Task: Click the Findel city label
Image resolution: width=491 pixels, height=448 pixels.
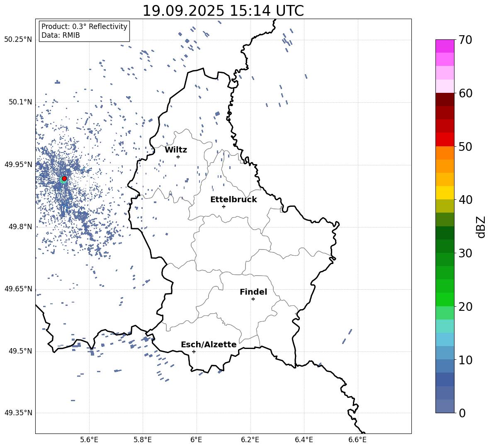Action: click(253, 292)
